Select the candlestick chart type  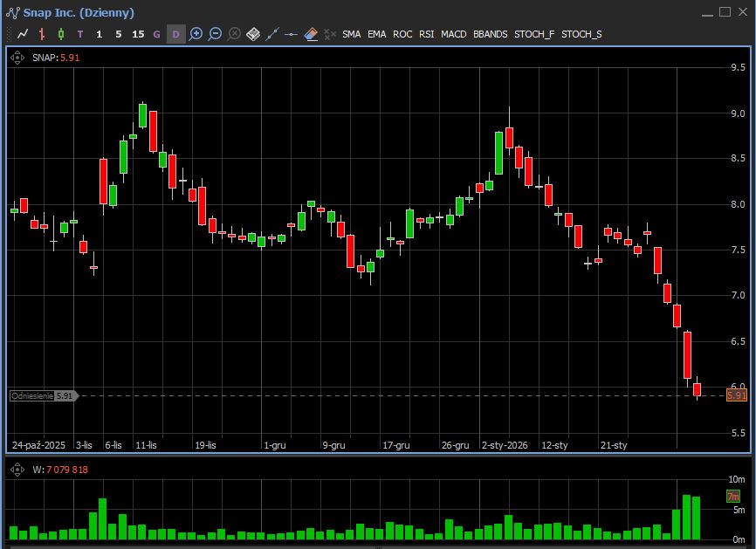(x=61, y=34)
